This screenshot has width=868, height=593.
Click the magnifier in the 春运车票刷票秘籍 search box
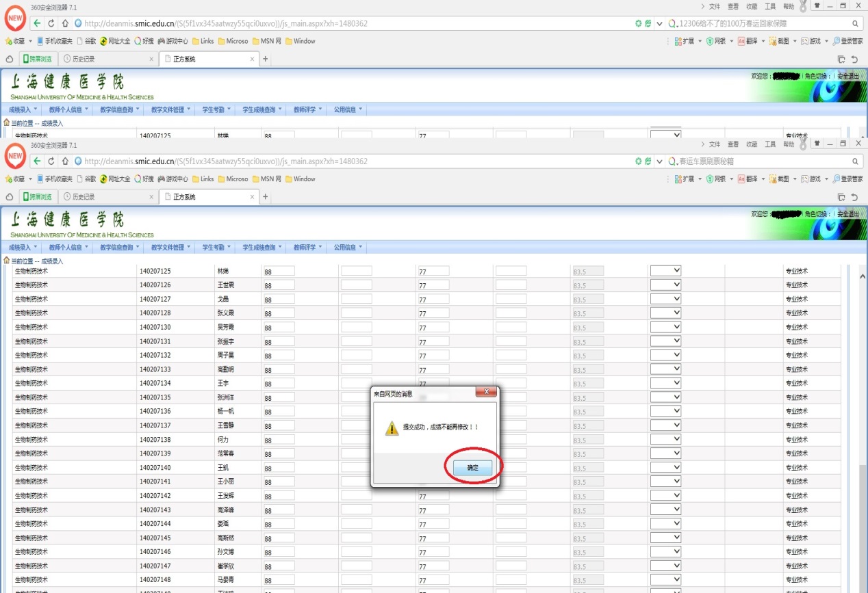tap(856, 161)
